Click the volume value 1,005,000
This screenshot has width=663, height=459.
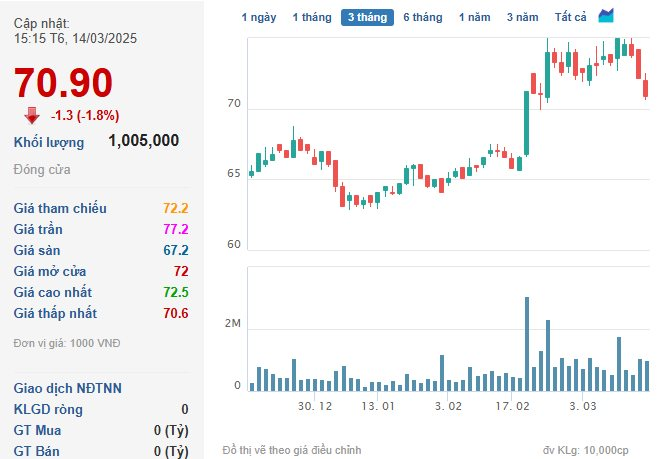[144, 141]
